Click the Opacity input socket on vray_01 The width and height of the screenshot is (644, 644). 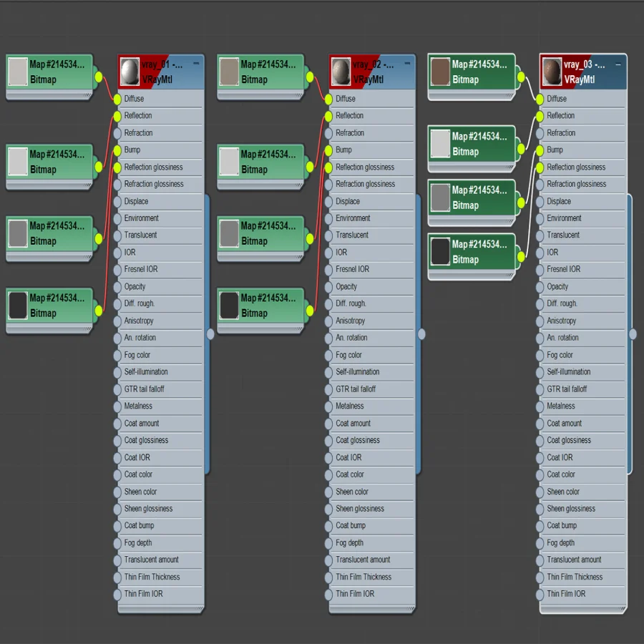tap(117, 287)
